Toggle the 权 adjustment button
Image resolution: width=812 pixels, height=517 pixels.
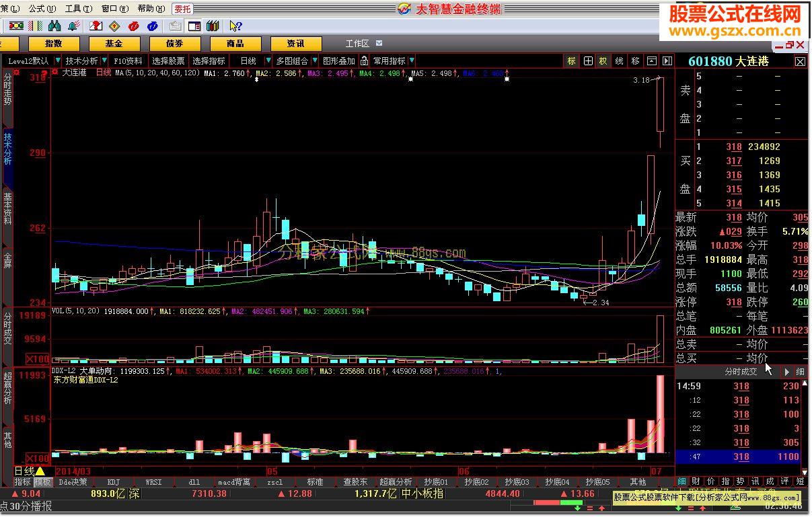coord(603,61)
